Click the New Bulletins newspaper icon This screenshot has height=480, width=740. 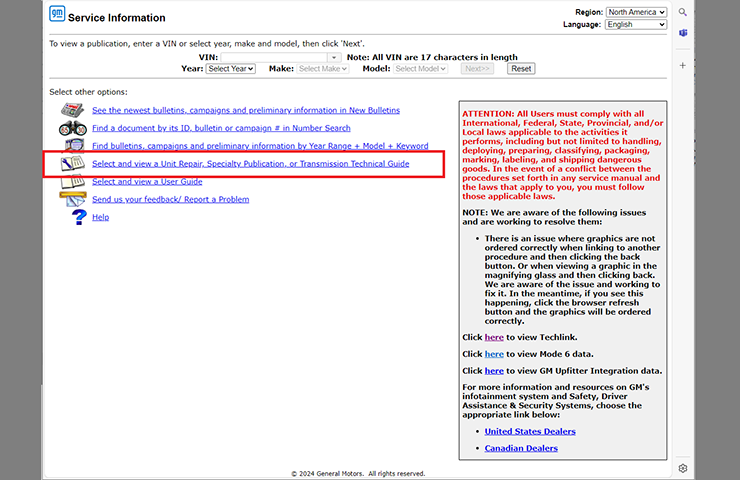[72, 110]
